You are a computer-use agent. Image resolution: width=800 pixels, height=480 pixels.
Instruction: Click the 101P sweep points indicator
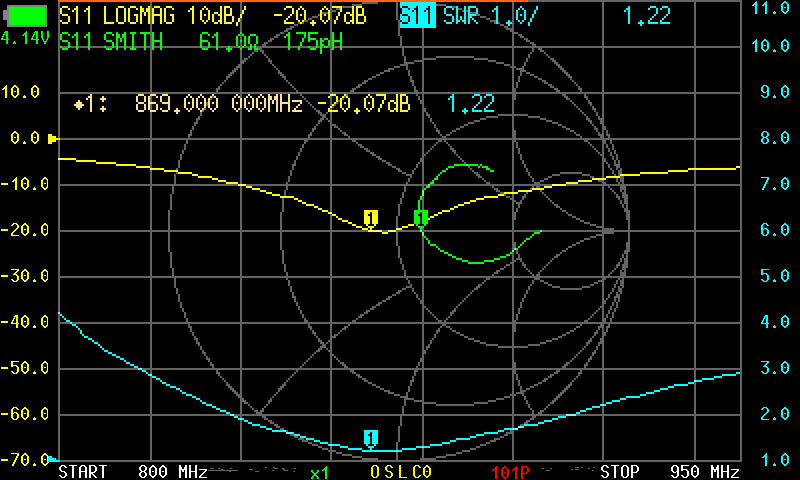click(510, 472)
